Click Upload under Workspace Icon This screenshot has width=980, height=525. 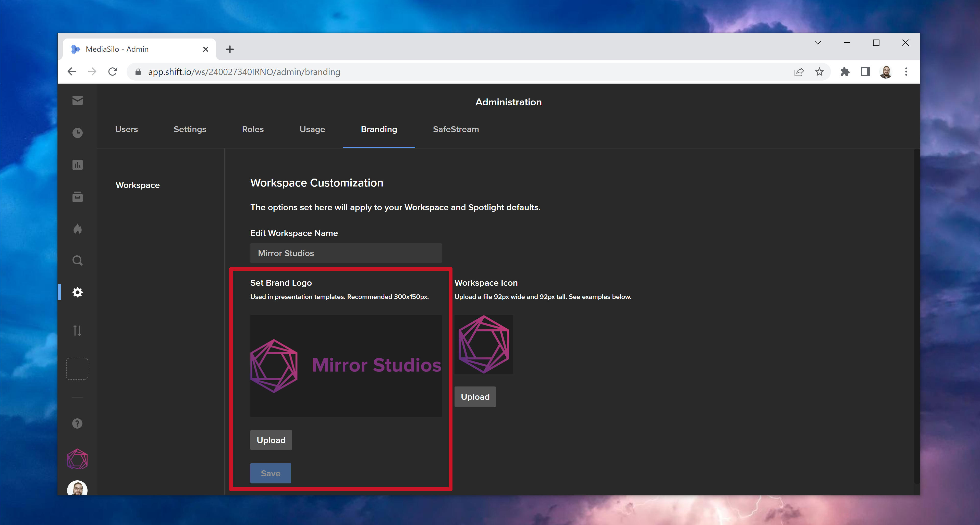475,396
